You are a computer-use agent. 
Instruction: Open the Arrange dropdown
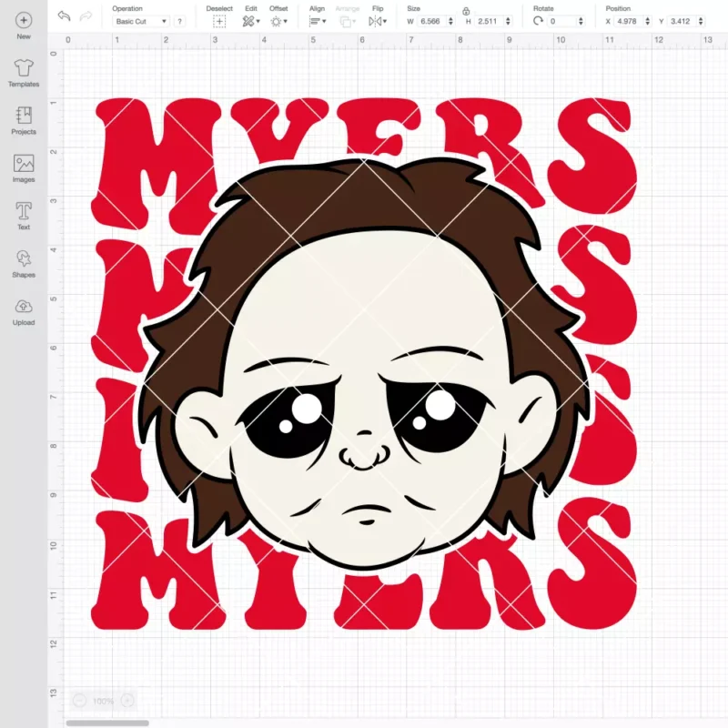point(348,21)
